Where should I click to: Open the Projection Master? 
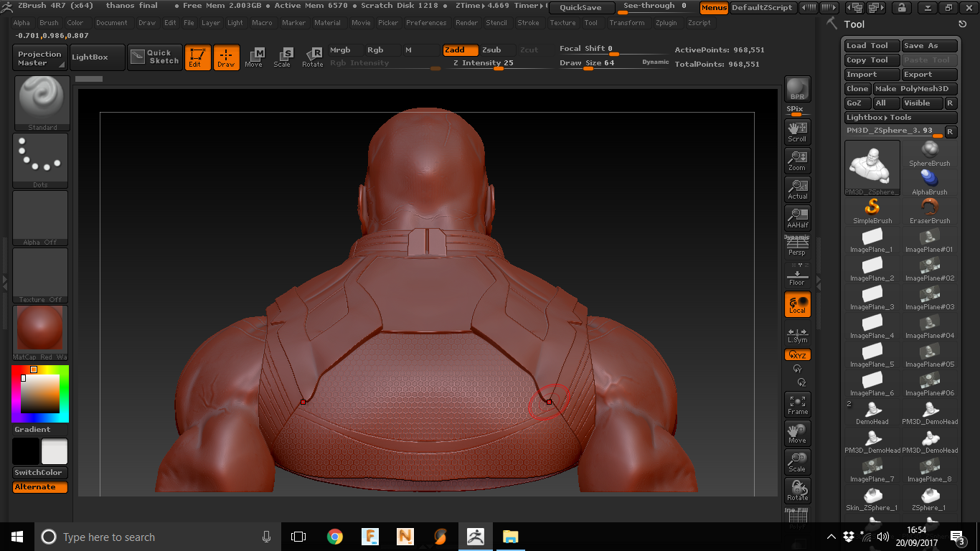pos(40,57)
